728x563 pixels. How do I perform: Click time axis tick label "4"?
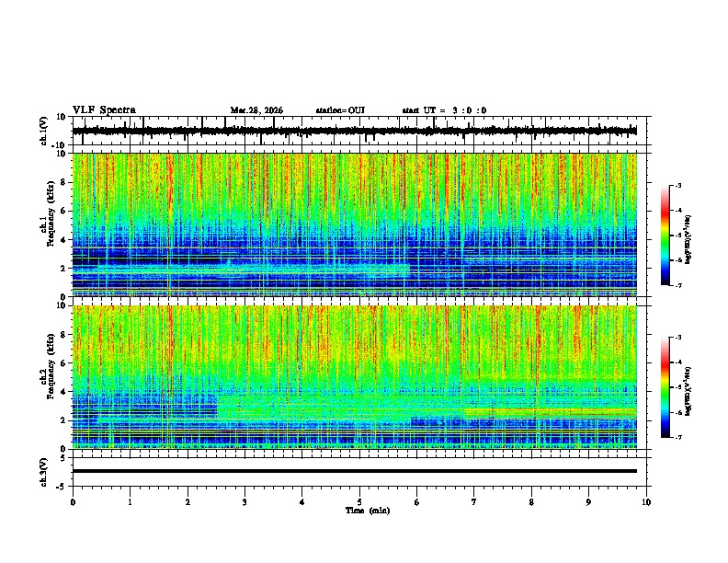(x=302, y=501)
